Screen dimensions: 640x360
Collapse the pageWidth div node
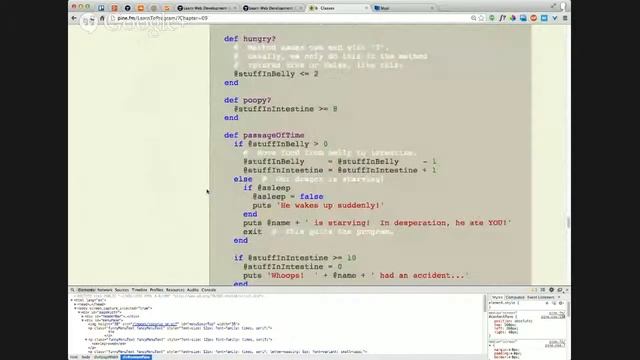click(x=79, y=312)
